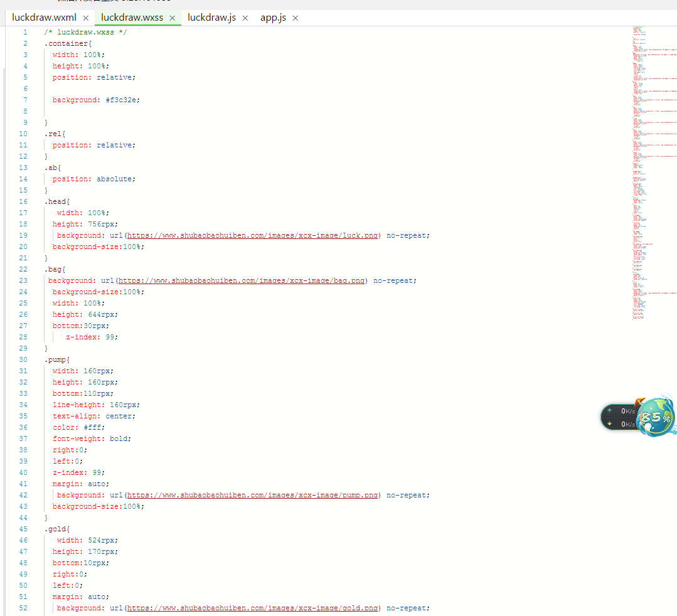The image size is (677, 616).
Task: Close the luckdraw.js tab
Action: coord(245,18)
